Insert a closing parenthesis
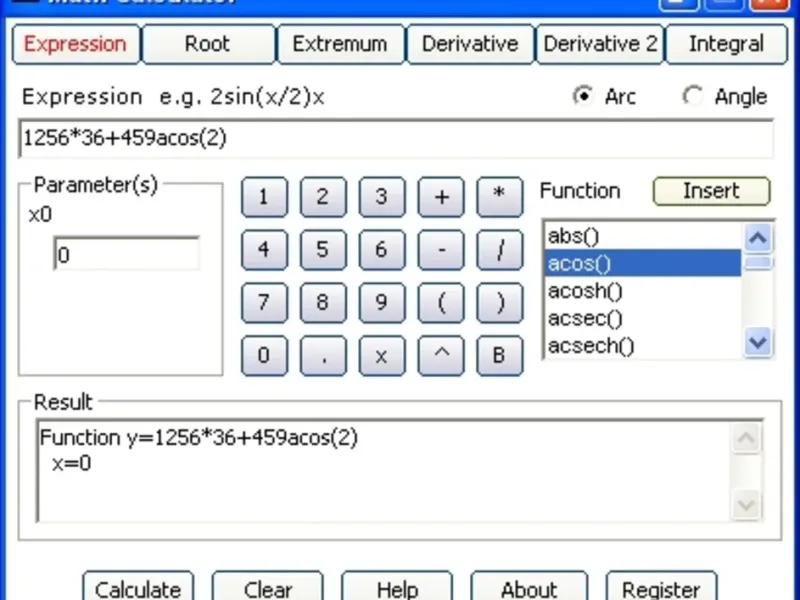 tap(499, 303)
